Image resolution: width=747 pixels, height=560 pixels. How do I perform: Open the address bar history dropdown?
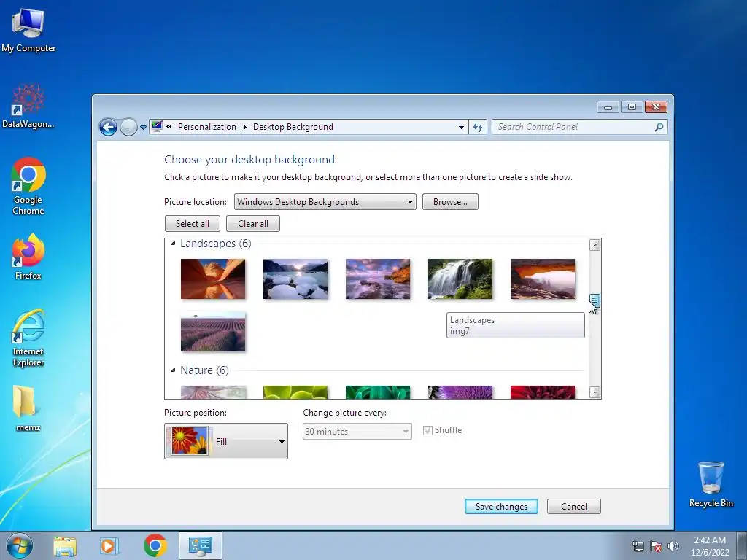(461, 127)
